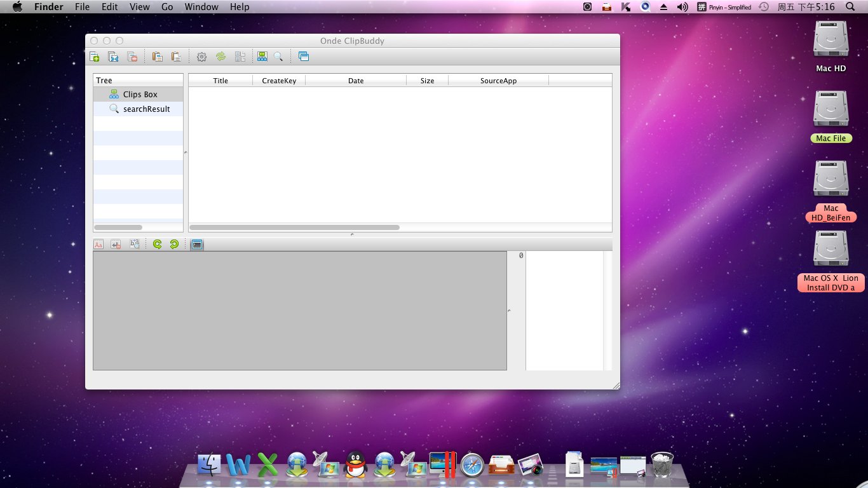Screen dimensions: 868x488
Task: Click the Time Machine menu bar icon
Action: pyautogui.click(x=764, y=7)
